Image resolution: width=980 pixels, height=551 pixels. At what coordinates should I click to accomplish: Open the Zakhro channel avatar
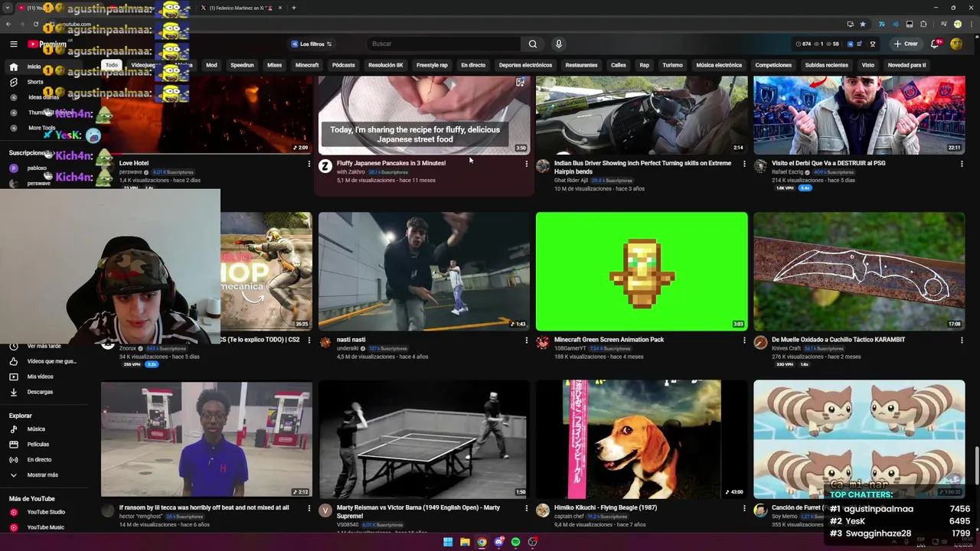click(x=325, y=166)
